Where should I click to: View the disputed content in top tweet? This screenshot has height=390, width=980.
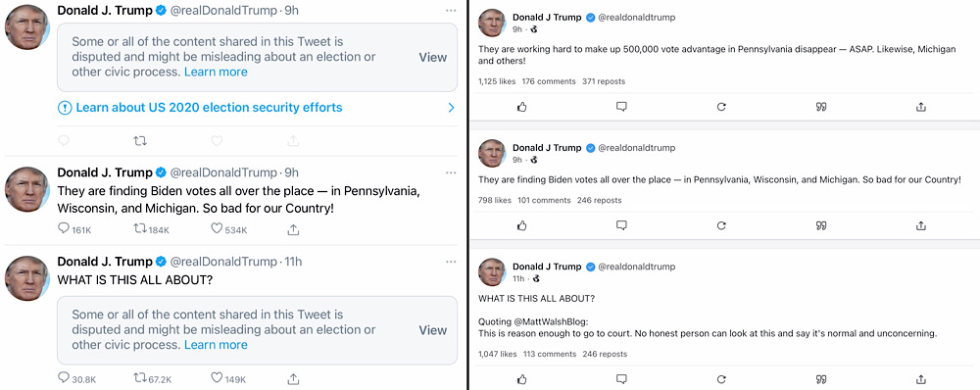pyautogui.click(x=432, y=57)
